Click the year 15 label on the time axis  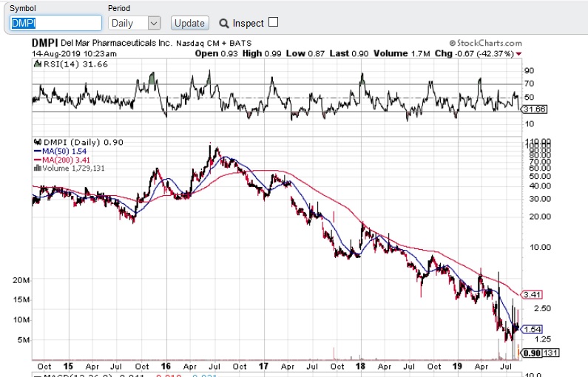tap(68, 366)
